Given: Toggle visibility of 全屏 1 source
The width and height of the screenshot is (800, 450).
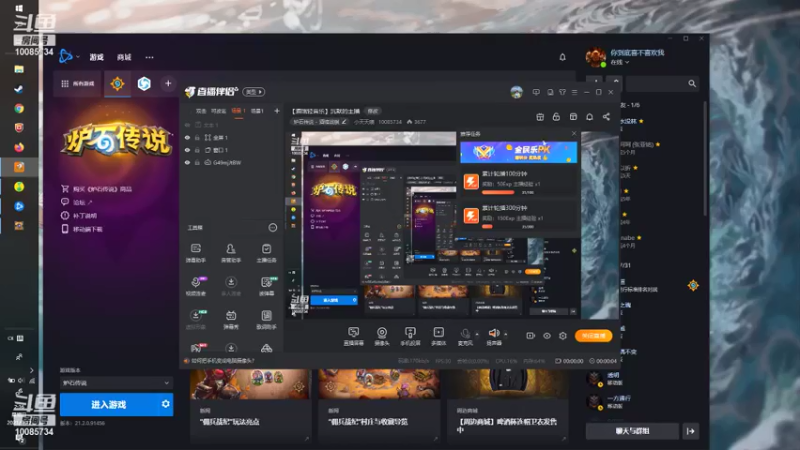Looking at the screenshot, I should click(x=187, y=138).
